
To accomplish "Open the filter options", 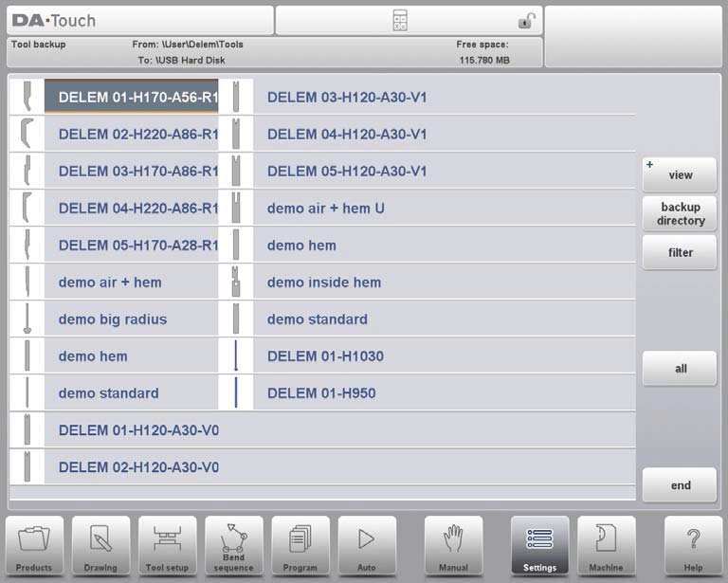I will (x=681, y=253).
